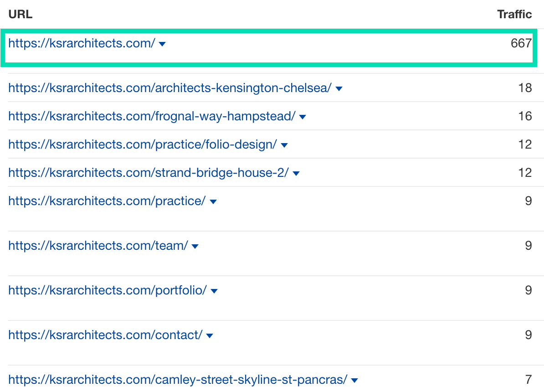The height and width of the screenshot is (392, 544).
Task: Select the traffic value 667
Action: click(521, 43)
